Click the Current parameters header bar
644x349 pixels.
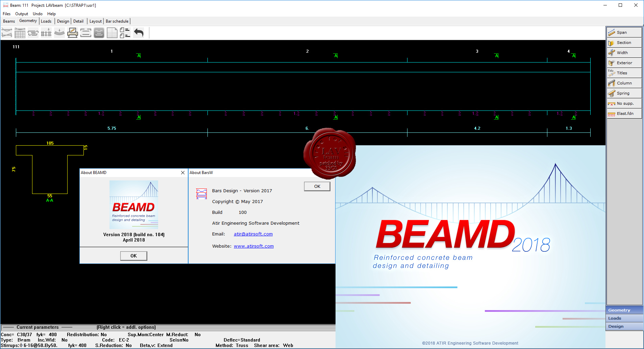[168, 327]
